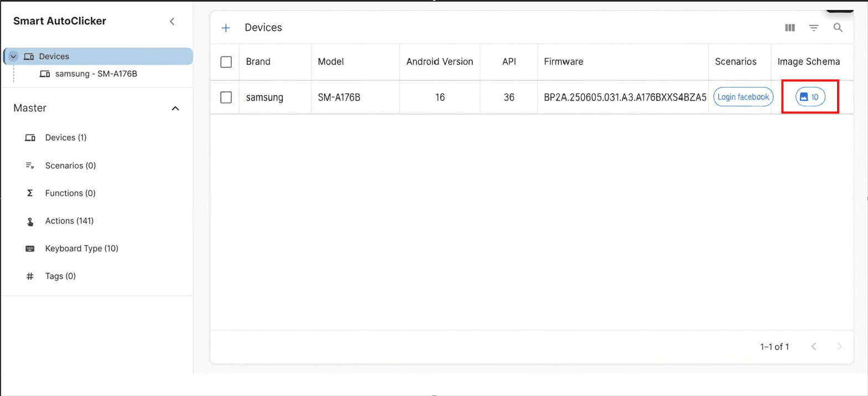Tick the samsung row checkbox
Image resolution: width=868 pixels, height=396 pixels.
(226, 97)
